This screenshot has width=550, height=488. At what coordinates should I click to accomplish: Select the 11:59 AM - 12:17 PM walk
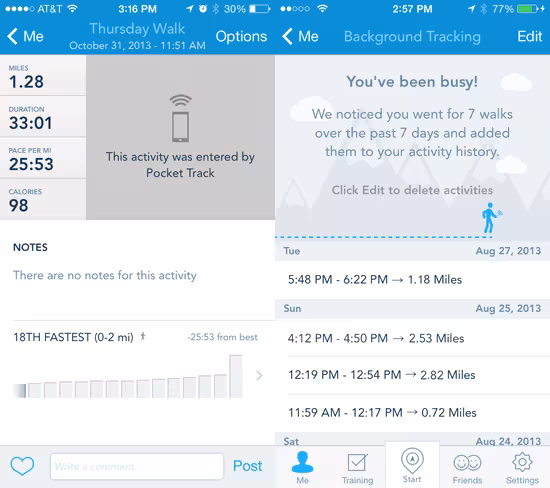(412, 413)
